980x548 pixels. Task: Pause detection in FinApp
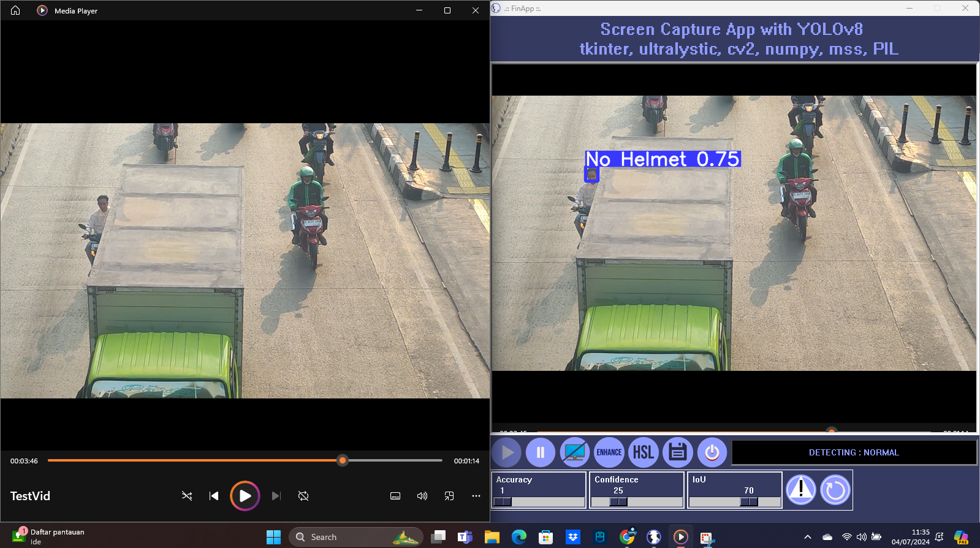pyautogui.click(x=541, y=452)
